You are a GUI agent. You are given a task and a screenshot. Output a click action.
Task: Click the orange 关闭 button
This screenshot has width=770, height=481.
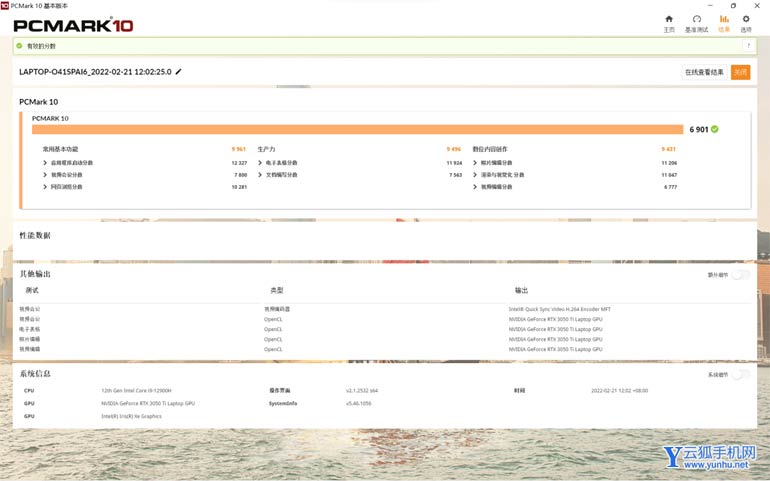pyautogui.click(x=741, y=72)
